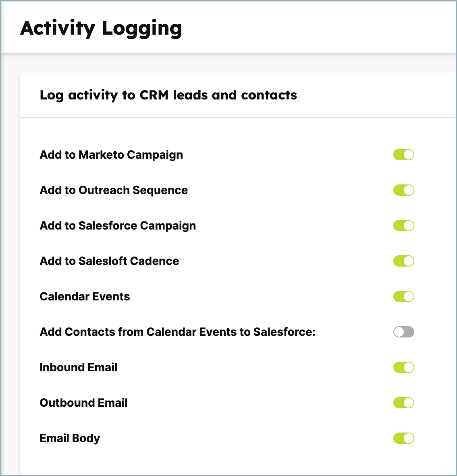Viewport: 457px width, 476px height.
Task: Disable the Add to Marketo Campaign toggle
Action: [x=403, y=155]
